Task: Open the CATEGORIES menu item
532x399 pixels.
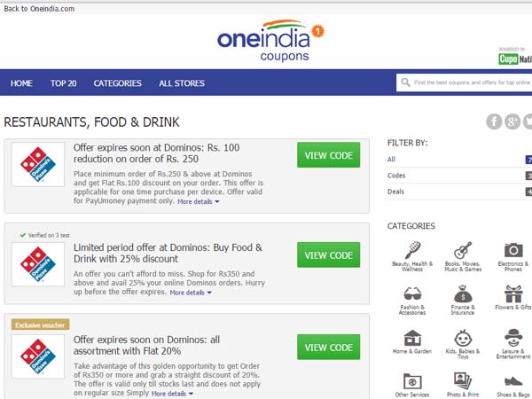Action: pos(117,83)
